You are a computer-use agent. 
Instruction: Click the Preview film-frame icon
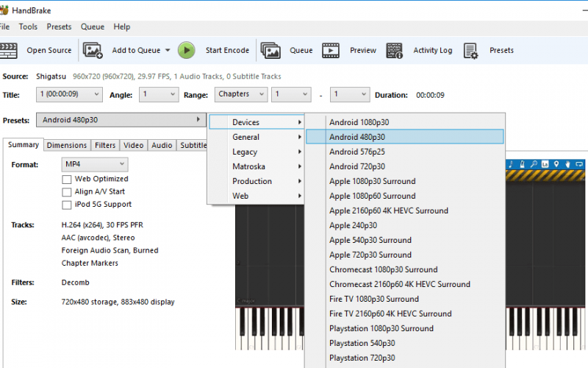[331, 50]
